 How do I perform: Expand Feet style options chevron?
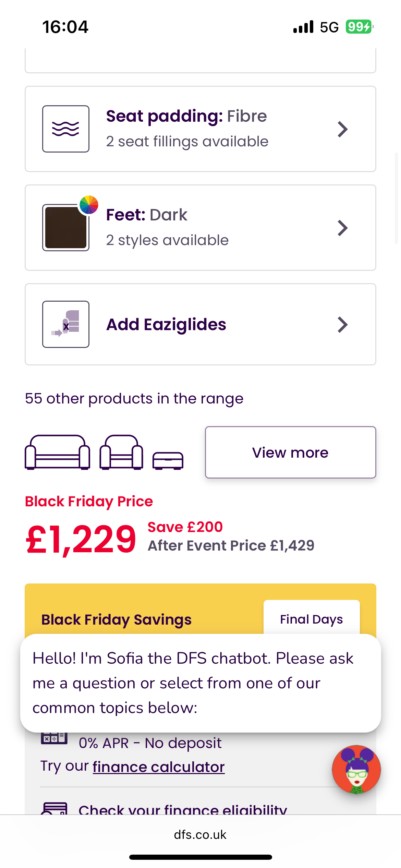click(342, 228)
